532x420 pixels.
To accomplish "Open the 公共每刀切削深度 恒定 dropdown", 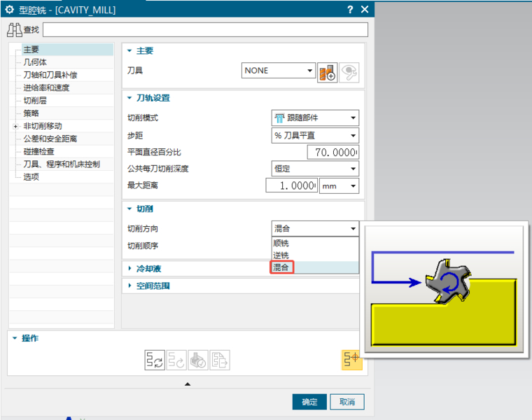I will pyautogui.click(x=315, y=169).
